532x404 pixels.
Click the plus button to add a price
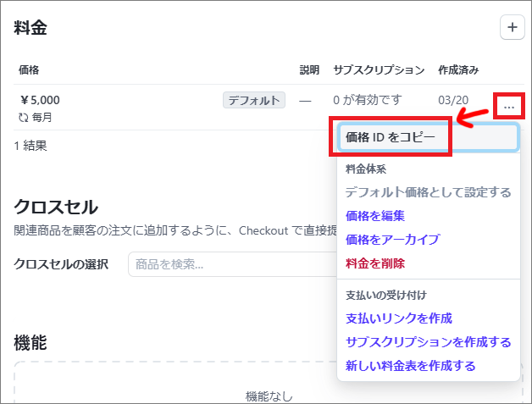[512, 27]
